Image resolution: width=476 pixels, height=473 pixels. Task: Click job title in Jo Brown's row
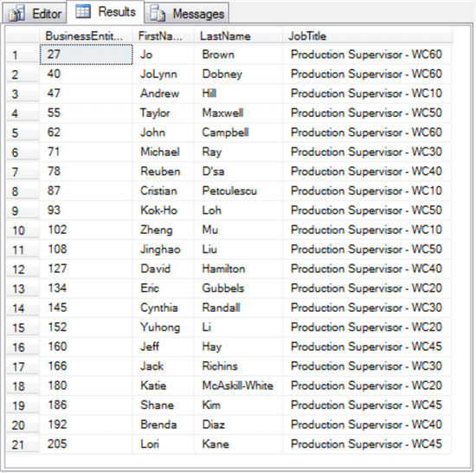tap(366, 55)
